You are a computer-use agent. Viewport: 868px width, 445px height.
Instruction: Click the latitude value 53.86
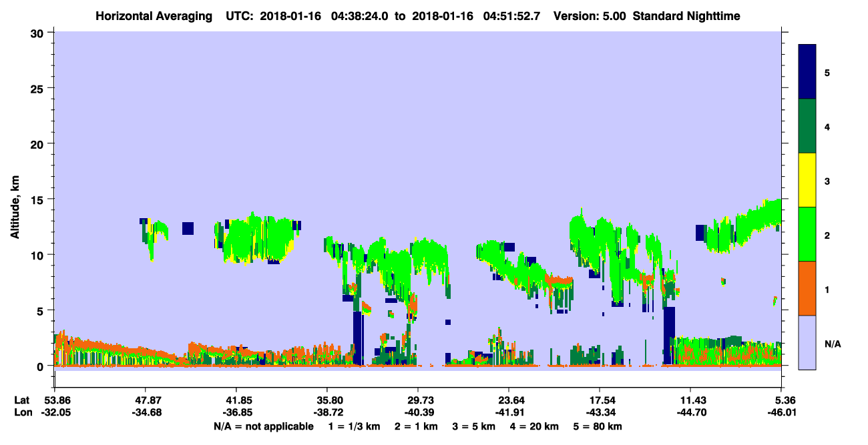(55, 400)
